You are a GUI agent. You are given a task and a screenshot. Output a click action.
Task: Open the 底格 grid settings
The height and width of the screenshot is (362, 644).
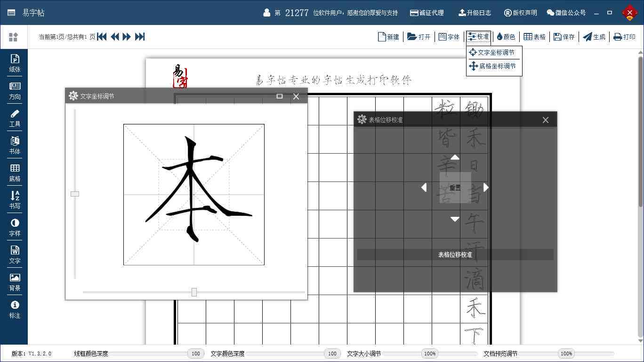point(15,173)
